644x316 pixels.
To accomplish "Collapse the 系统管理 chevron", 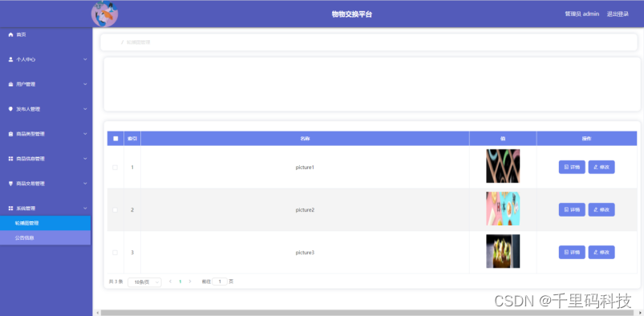I will (85, 209).
